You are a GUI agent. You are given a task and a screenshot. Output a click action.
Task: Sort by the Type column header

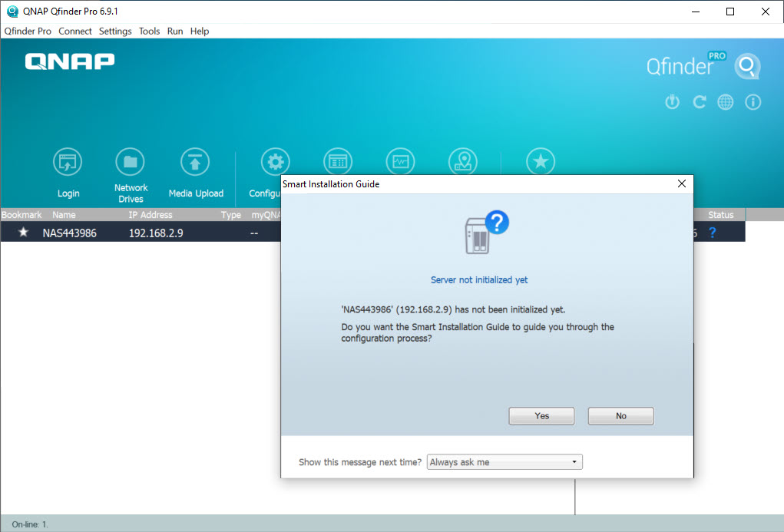231,215
